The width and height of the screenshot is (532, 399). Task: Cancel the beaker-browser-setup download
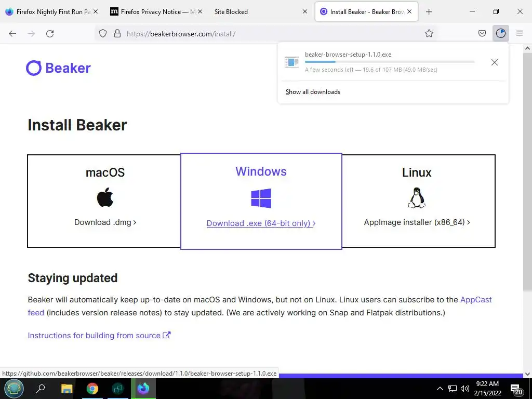click(495, 62)
